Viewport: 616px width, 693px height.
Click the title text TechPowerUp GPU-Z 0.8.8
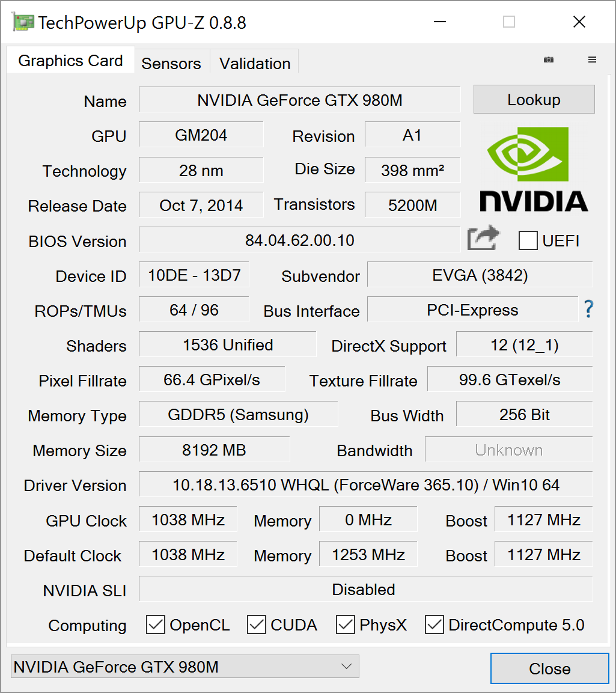tap(142, 23)
